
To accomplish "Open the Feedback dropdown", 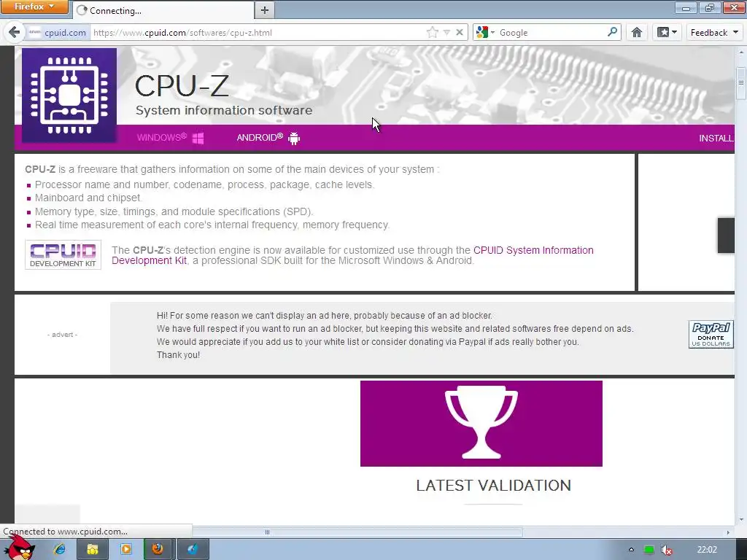I will (x=714, y=32).
